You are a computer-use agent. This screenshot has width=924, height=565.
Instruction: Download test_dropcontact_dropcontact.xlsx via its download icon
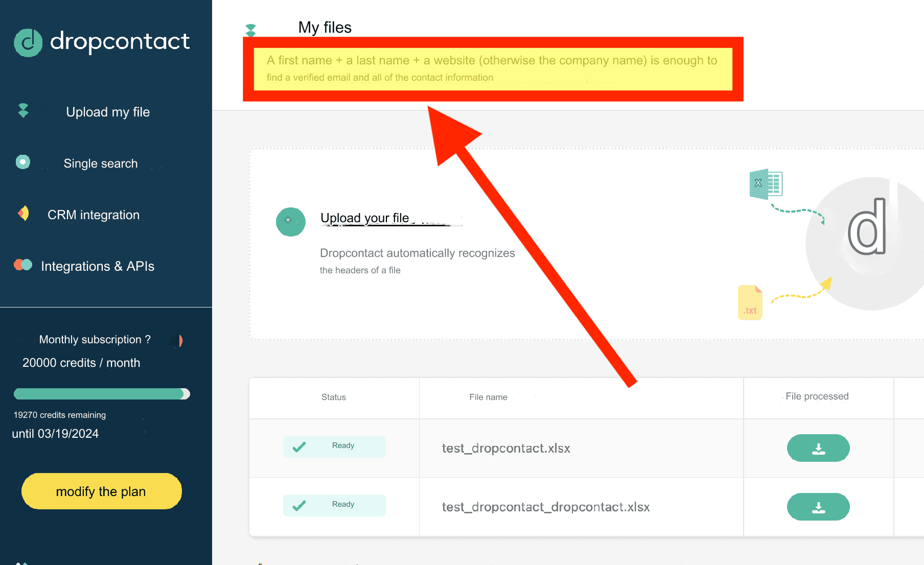point(818,507)
